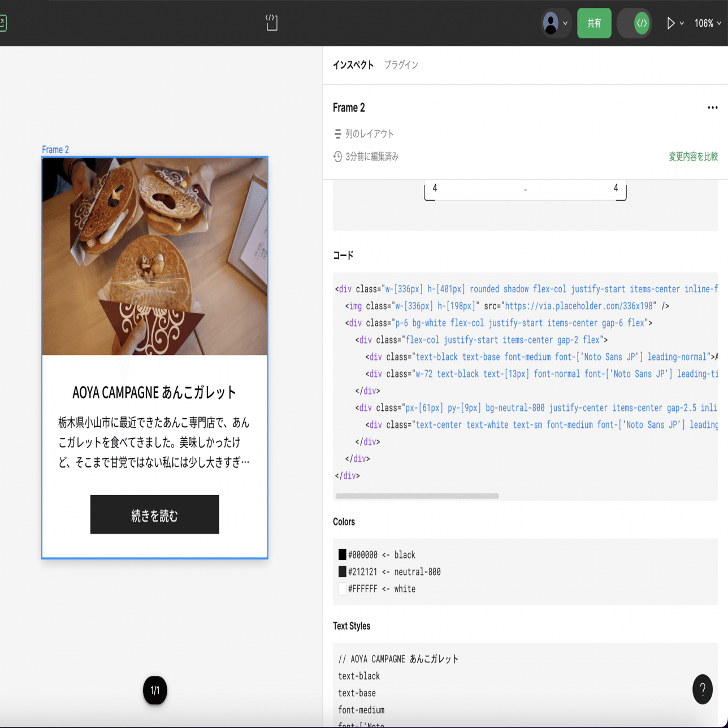This screenshot has height=728, width=728.
Task: Click the Colors section heading
Action: pos(344,522)
